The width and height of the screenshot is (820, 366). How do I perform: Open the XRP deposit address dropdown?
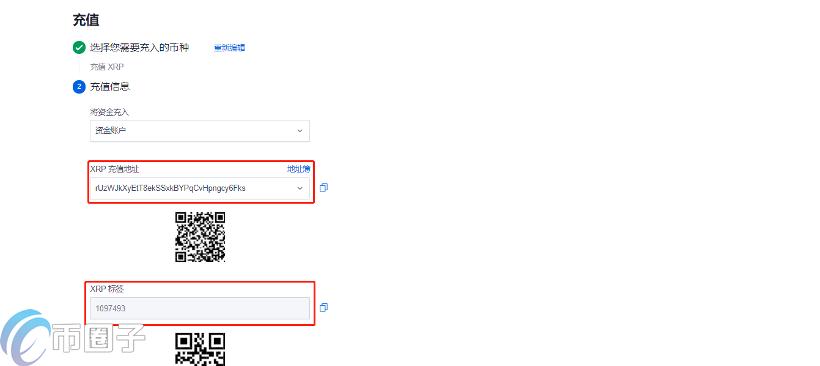tap(200, 188)
